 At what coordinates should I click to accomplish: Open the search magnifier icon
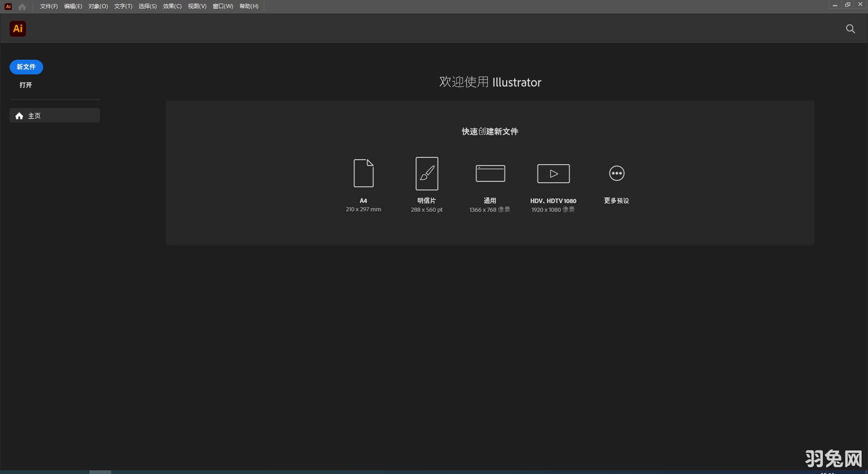point(850,29)
